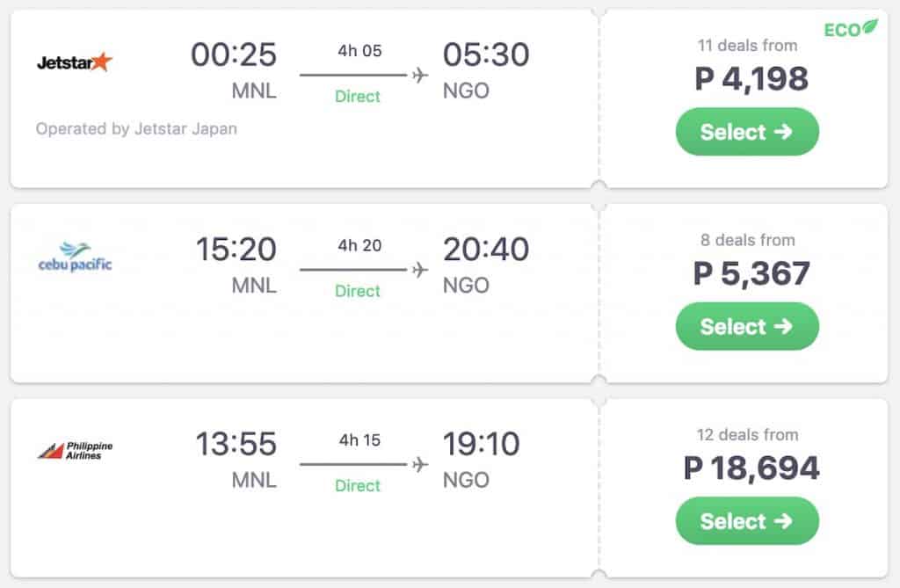Image resolution: width=900 pixels, height=588 pixels.
Task: Click the 4h 20 duration label
Action: click(x=359, y=245)
